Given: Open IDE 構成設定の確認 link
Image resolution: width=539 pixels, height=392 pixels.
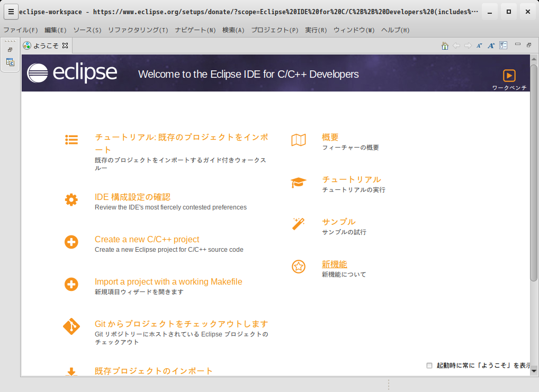Looking at the screenshot, I should point(132,197).
